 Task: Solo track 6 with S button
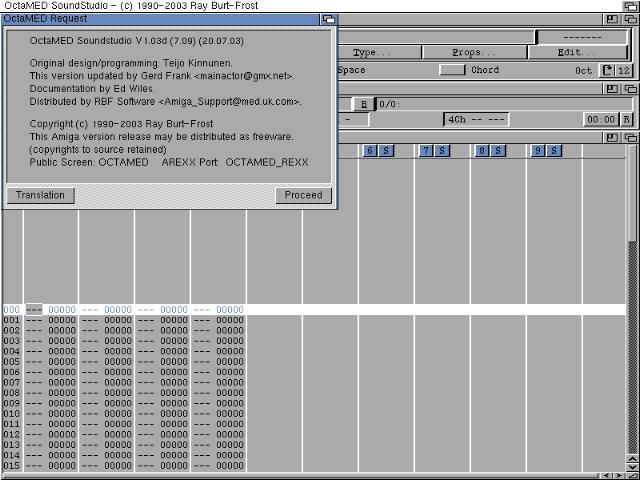point(386,151)
